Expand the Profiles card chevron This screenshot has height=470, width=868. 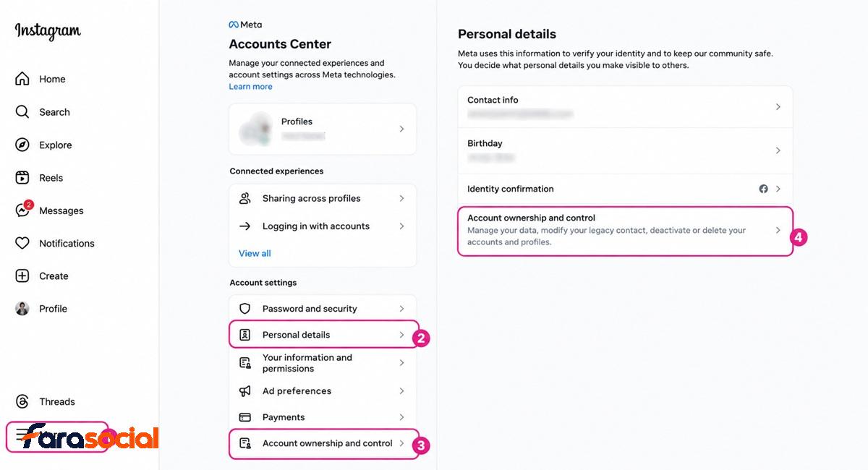click(401, 129)
